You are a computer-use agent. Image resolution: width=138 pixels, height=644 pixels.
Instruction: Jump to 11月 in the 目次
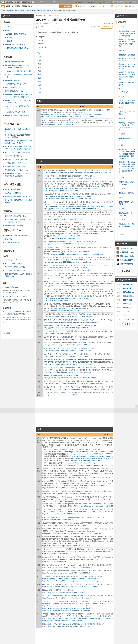[x=40, y=57]
